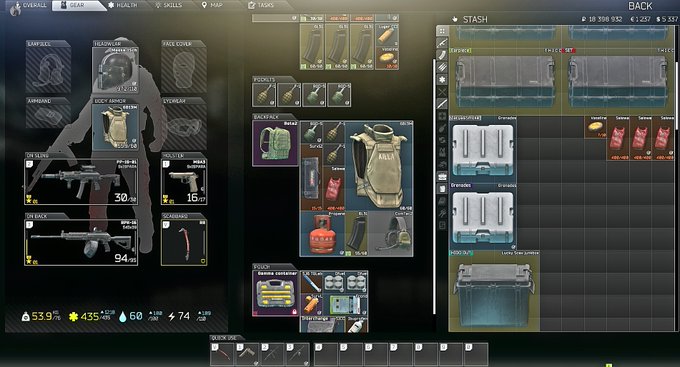Select the red crowbar in Scabbard slot
680x367 pixels.
click(x=184, y=242)
